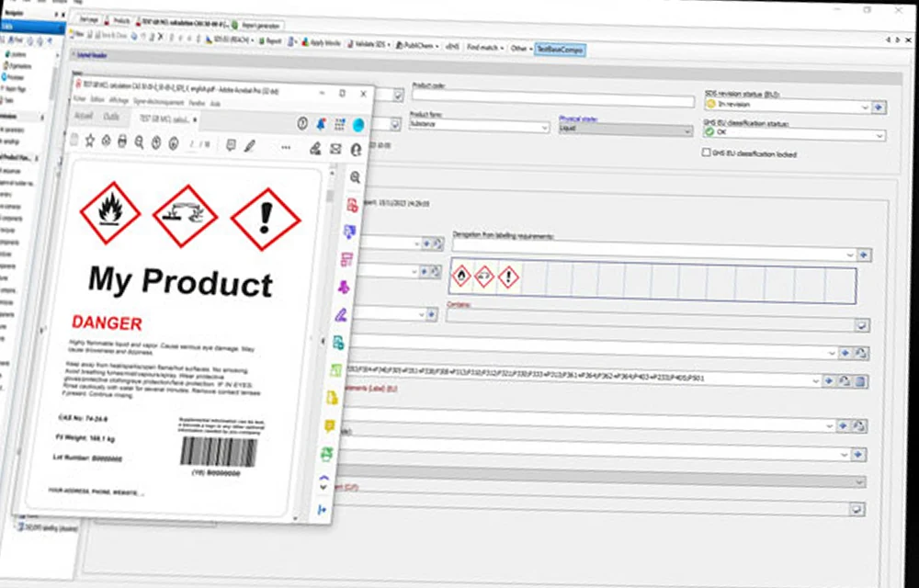The image size is (919, 588).
Task: Open the three-dots more tools menu in Acrobat
Action: [x=286, y=147]
